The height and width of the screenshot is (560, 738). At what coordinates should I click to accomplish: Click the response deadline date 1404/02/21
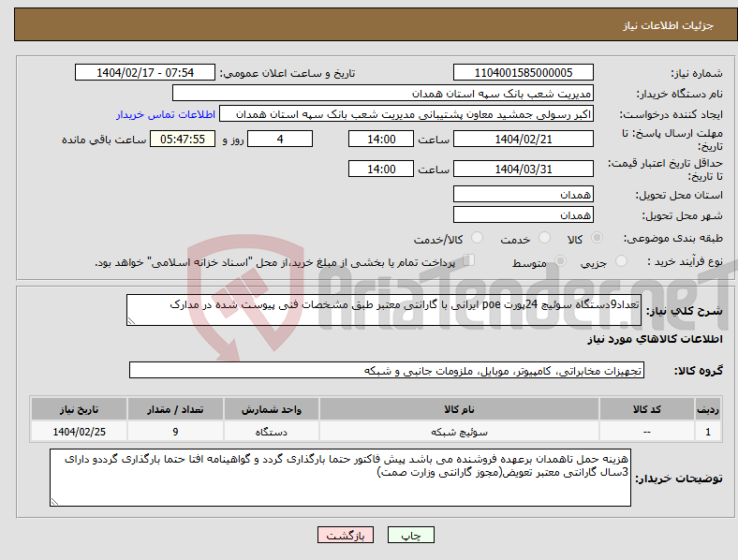tap(523, 139)
